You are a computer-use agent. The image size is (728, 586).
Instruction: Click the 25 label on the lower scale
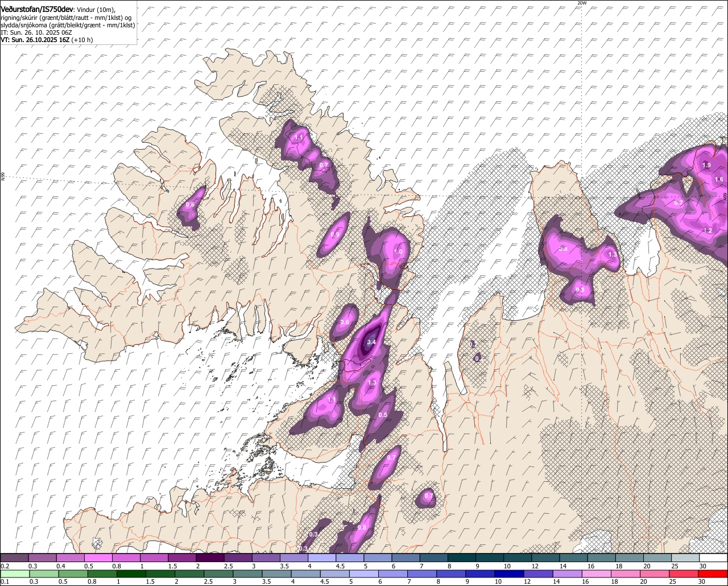click(673, 581)
